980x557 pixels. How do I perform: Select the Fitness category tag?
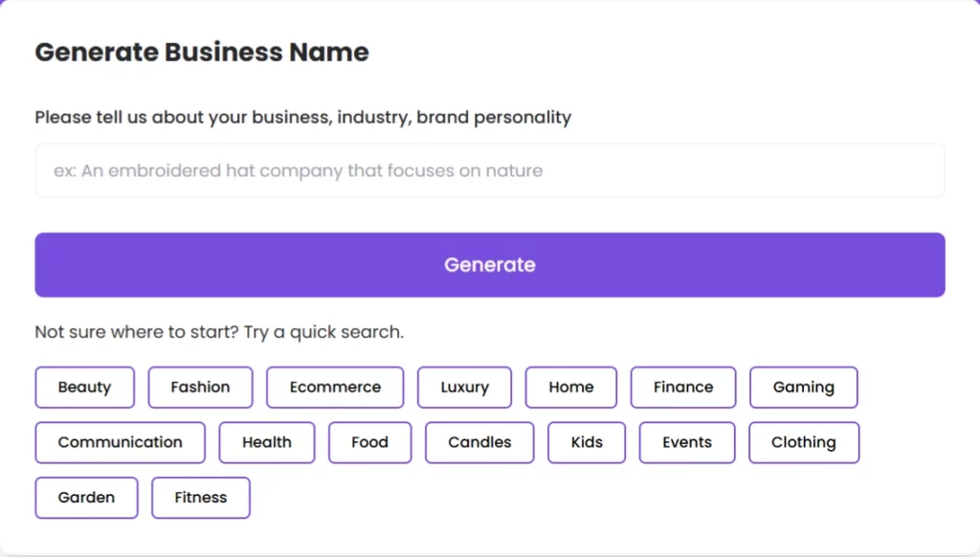point(200,498)
